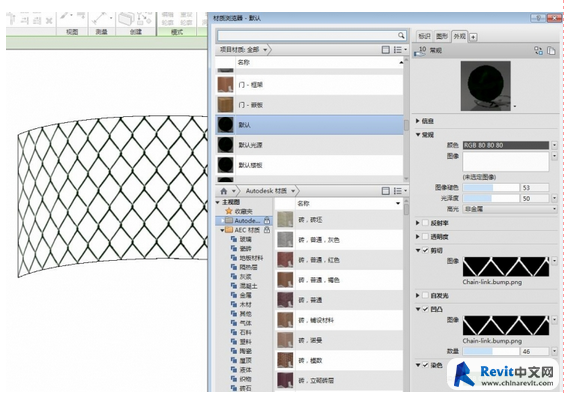Enable the 反射率 checkbox

425,223
